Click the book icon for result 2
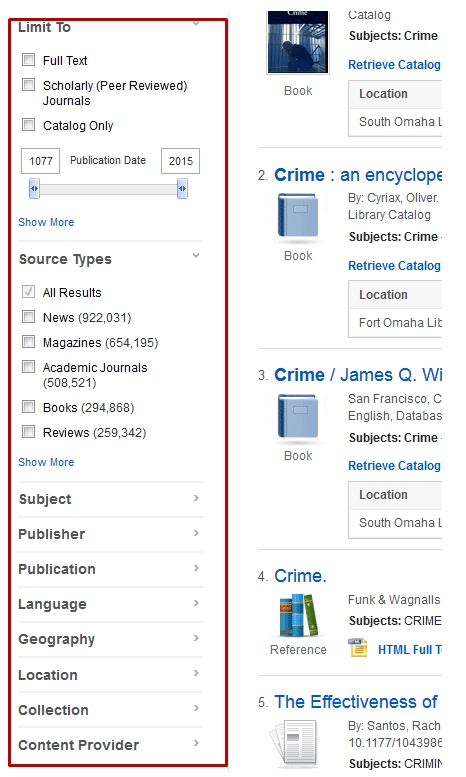 pyautogui.click(x=298, y=215)
